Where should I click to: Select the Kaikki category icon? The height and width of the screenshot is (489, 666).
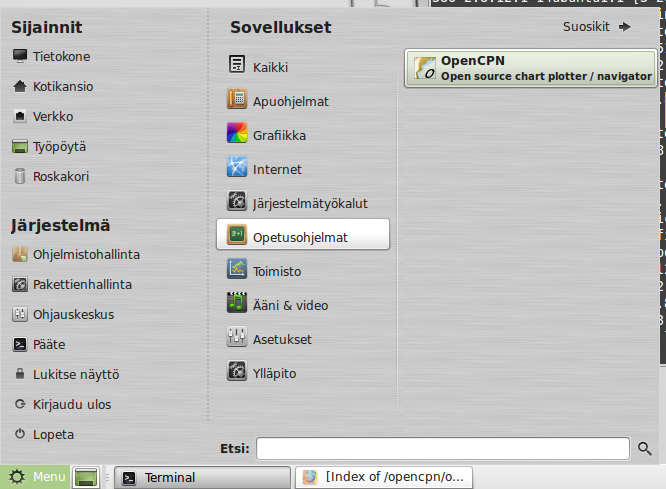pos(237,65)
